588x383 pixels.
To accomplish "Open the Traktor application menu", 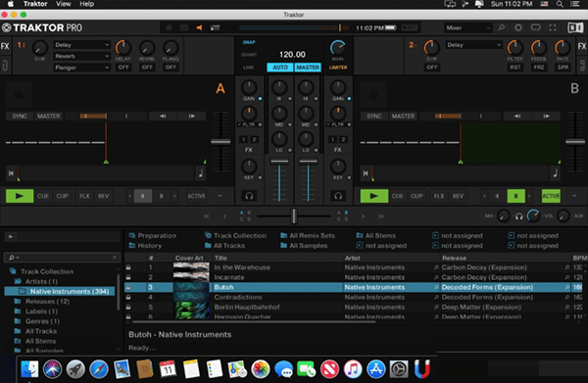I will 35,4.
